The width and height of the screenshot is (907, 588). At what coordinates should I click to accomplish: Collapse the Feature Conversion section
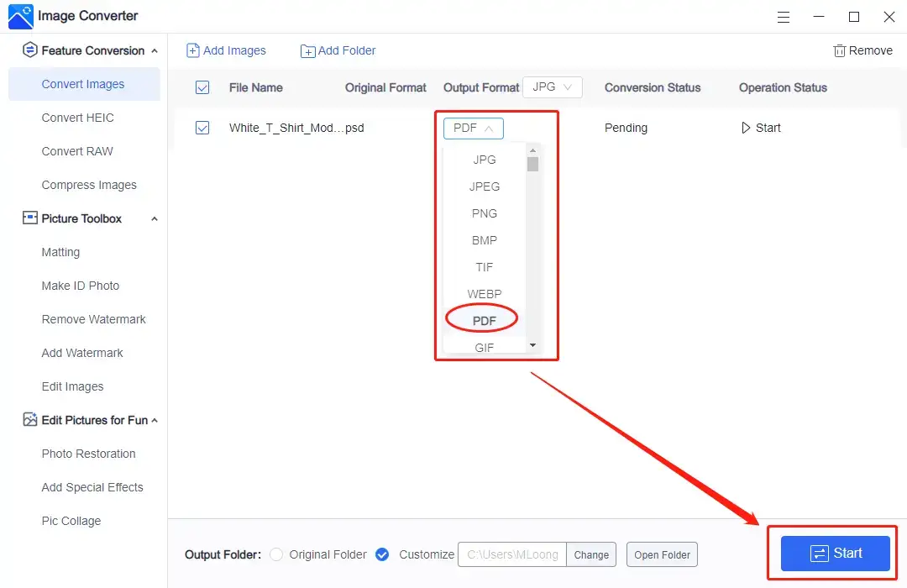click(x=154, y=50)
